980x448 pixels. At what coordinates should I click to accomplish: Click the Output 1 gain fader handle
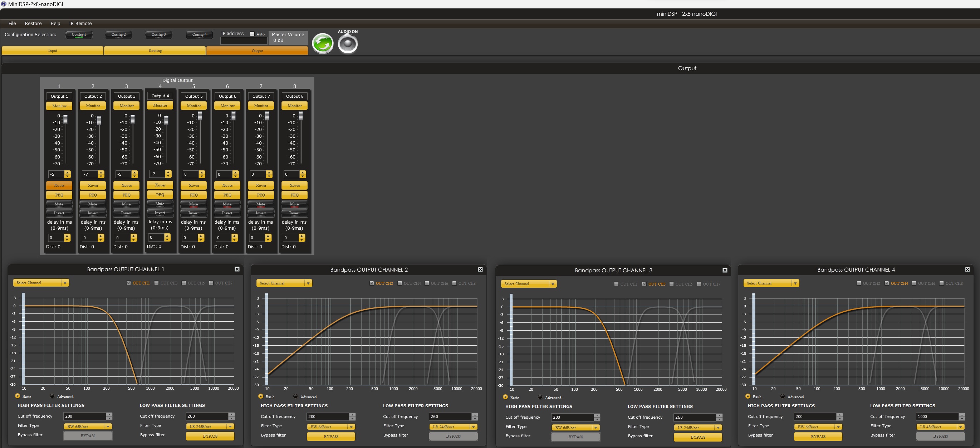click(x=65, y=119)
